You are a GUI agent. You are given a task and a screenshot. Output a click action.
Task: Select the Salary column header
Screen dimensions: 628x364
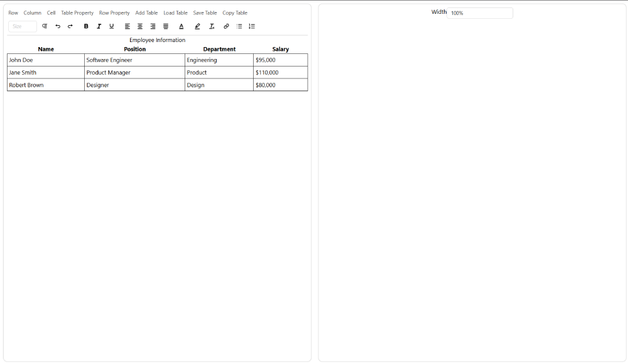280,49
